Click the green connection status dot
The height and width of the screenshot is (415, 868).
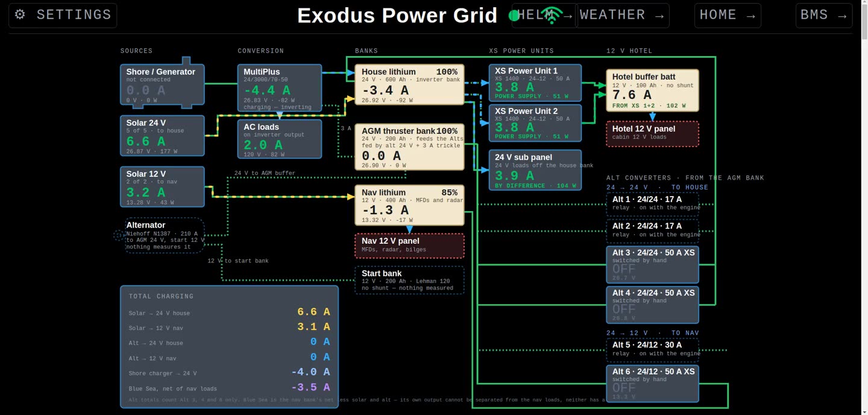(514, 16)
